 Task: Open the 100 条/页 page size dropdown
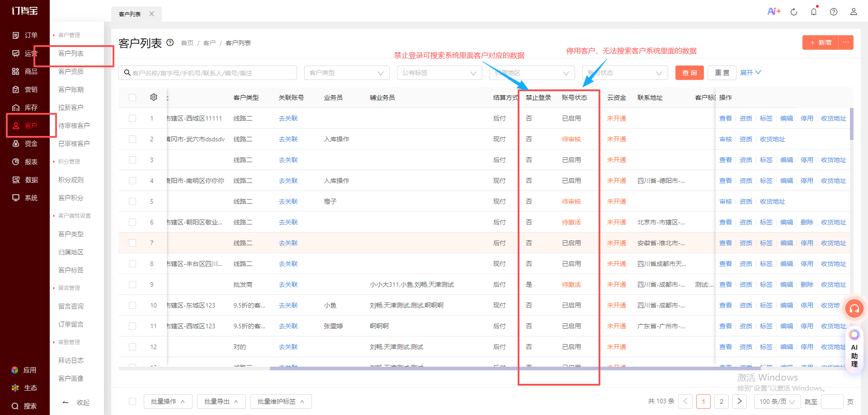[777, 401]
